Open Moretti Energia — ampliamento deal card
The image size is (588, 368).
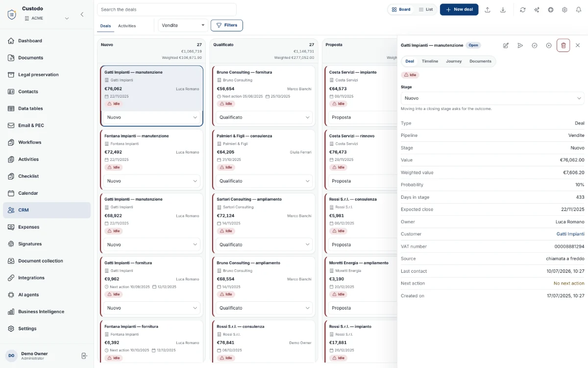(360, 287)
